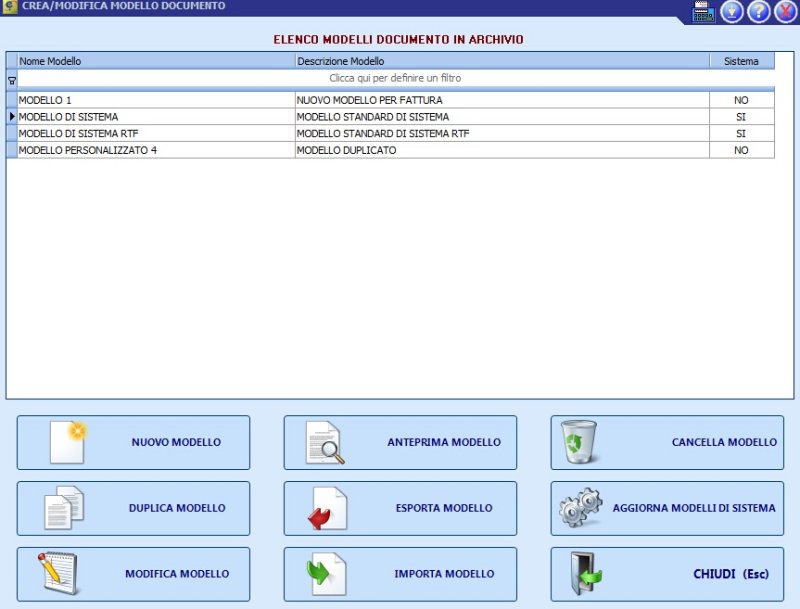Viewport: 800px width, 609px height.
Task: Click the SI value in the MODELLO DI SISTEMA row
Action: point(741,117)
